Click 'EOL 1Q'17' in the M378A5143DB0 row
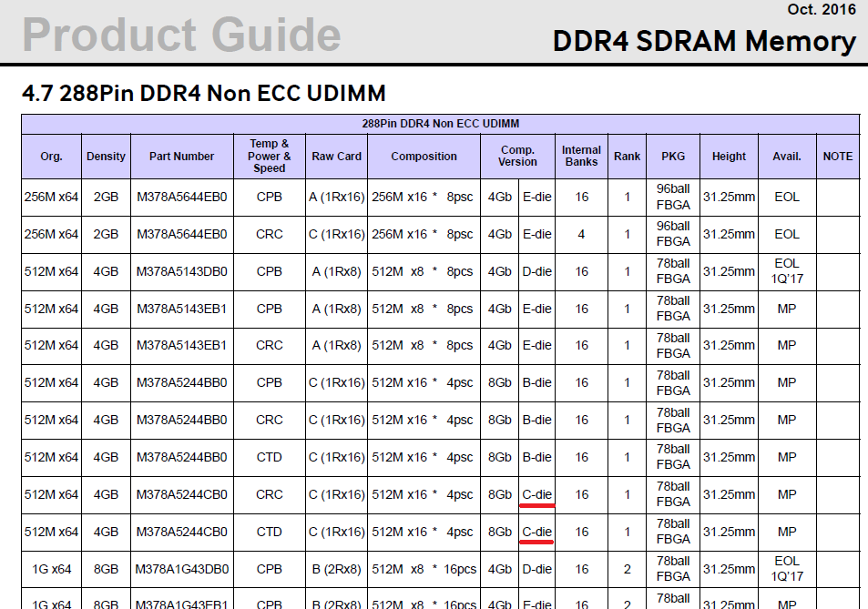 pyautogui.click(x=787, y=271)
